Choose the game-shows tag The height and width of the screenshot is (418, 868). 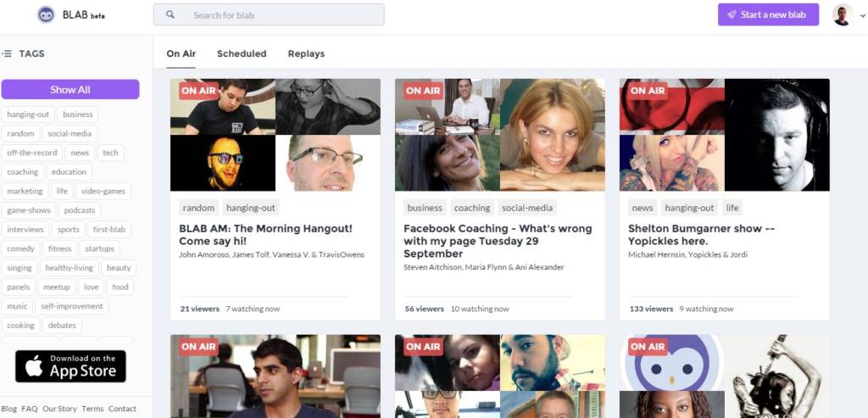coord(29,210)
